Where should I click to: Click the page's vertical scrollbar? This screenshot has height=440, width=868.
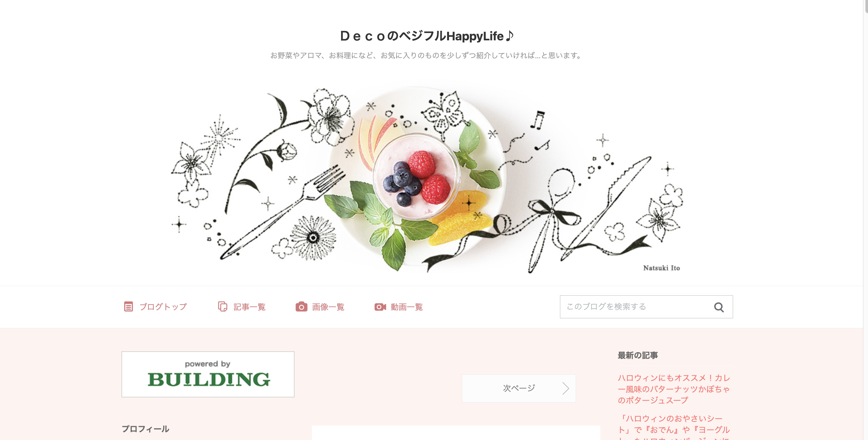pyautogui.click(x=865, y=220)
